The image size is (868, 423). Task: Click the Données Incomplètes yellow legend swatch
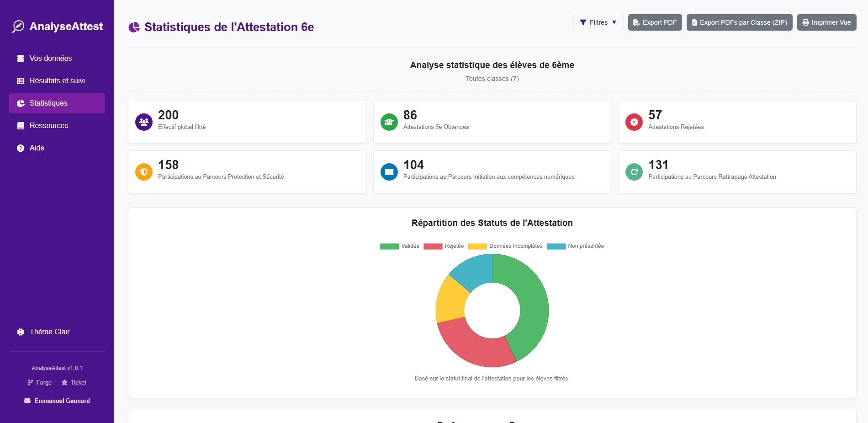[x=477, y=246]
